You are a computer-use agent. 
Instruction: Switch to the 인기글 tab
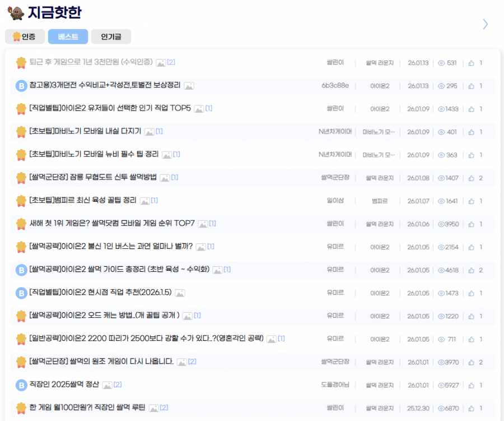click(x=112, y=36)
